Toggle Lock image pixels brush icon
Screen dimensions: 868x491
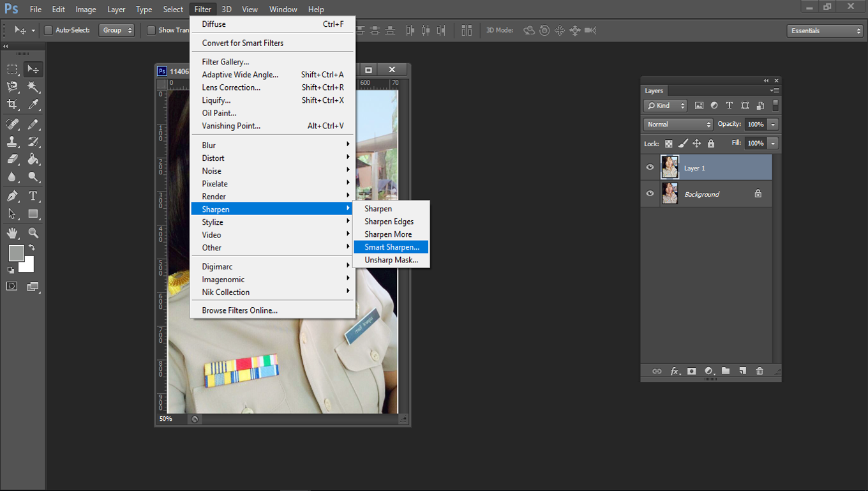coord(682,144)
